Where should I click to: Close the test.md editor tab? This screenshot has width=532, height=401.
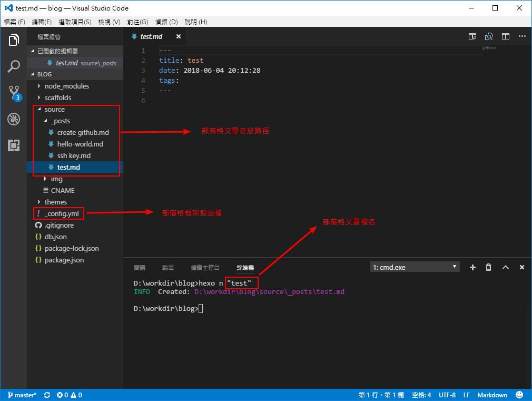pos(179,36)
